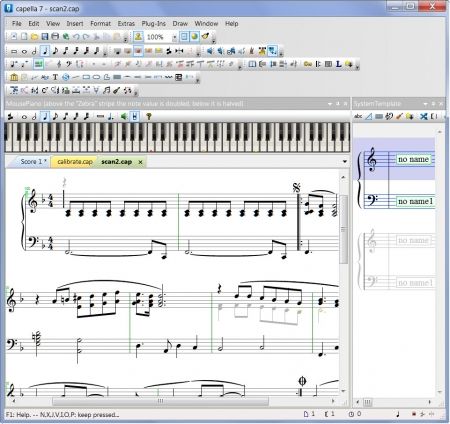
Task: Click the Print icon
Action: (x=55, y=37)
